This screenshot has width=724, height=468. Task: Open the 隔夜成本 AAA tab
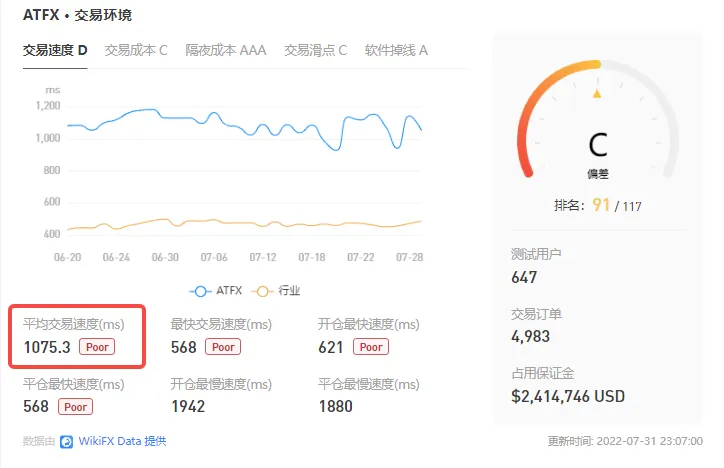pyautogui.click(x=225, y=50)
